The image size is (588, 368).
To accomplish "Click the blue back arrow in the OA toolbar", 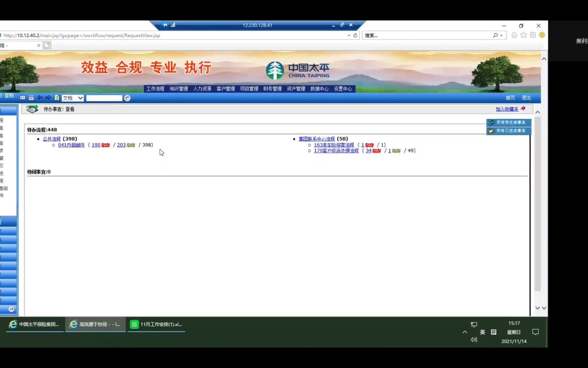I will (40, 98).
